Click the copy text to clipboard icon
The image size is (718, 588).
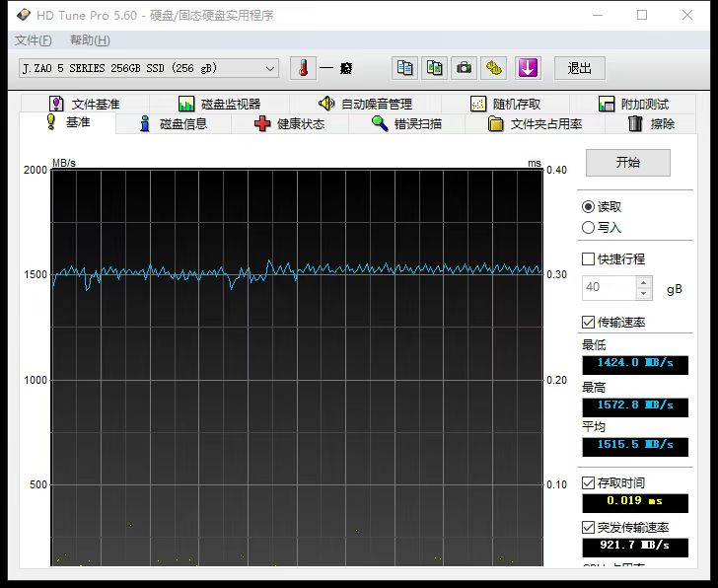pyautogui.click(x=403, y=68)
